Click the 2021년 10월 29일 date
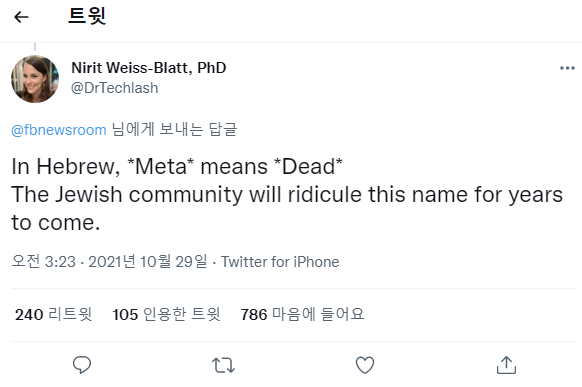This screenshot has width=582, height=387. coord(148,262)
